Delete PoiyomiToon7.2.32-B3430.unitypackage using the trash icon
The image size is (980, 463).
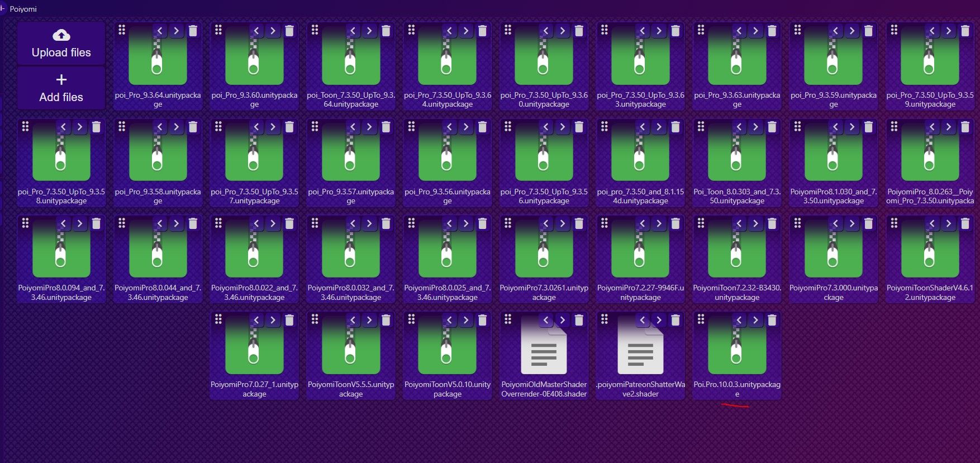click(x=772, y=224)
